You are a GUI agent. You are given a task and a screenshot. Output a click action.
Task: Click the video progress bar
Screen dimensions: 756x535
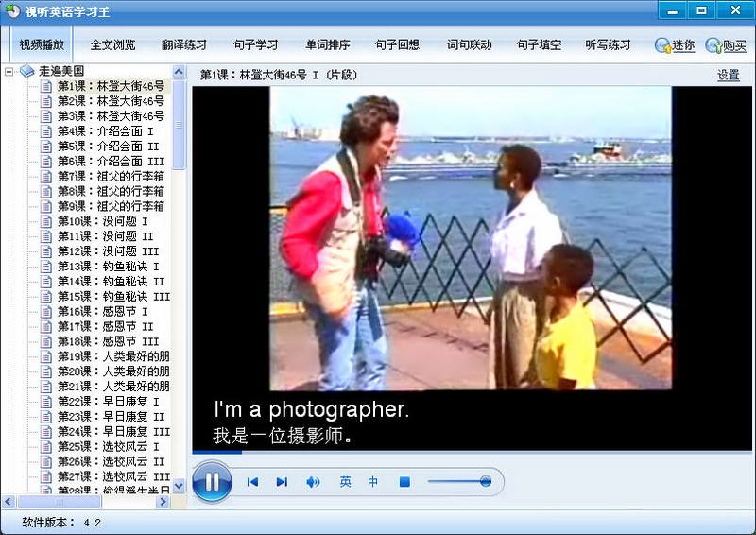(472, 452)
